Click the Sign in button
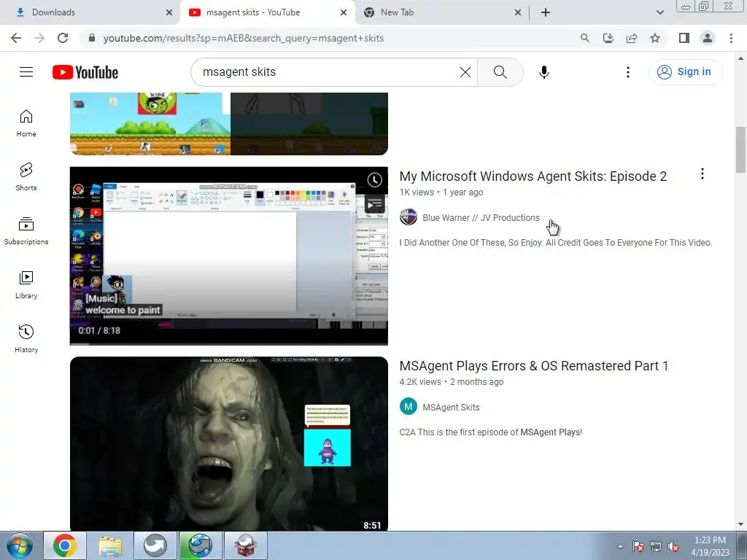This screenshot has width=747, height=560. click(x=685, y=72)
